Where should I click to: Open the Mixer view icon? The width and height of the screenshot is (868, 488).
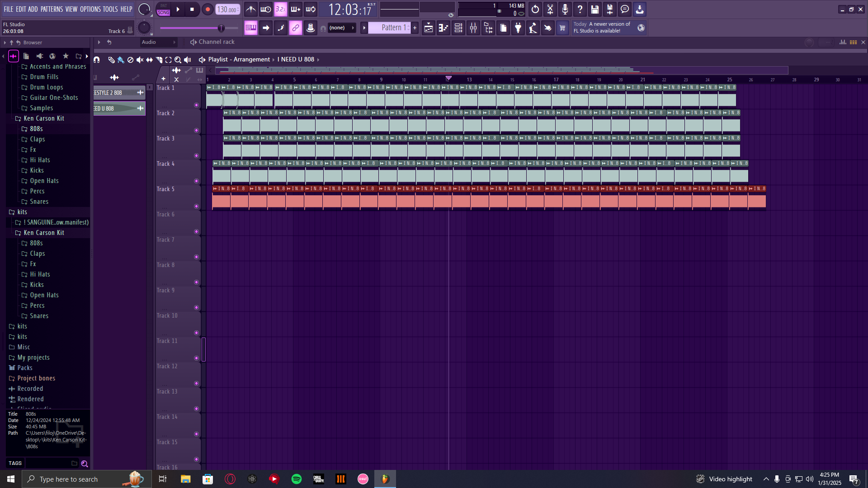[473, 28]
